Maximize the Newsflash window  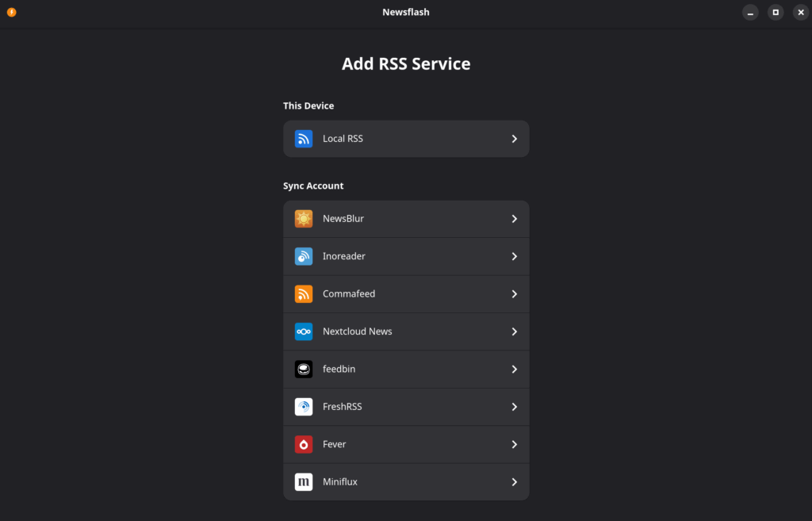(x=776, y=13)
